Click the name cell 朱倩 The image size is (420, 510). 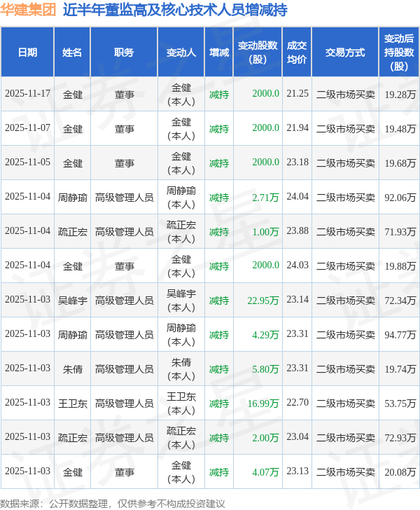click(x=73, y=369)
